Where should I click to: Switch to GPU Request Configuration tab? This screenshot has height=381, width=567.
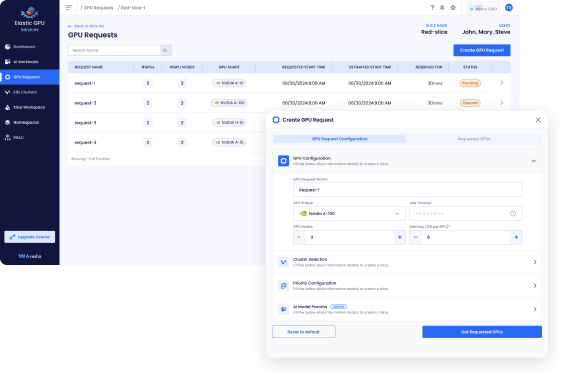tap(340, 139)
